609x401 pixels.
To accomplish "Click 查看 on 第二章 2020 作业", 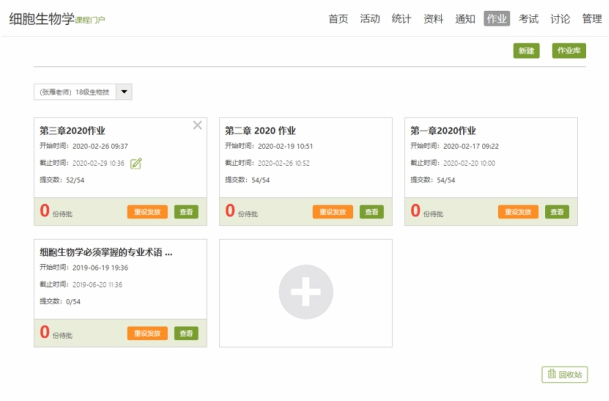I will [372, 212].
